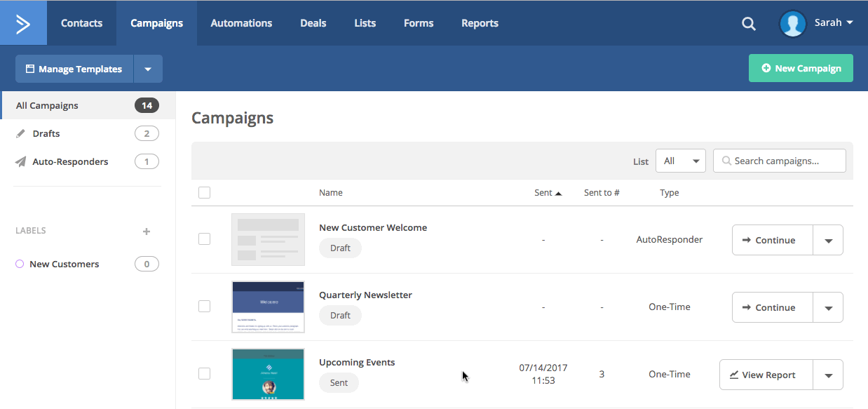Click the ActiveCampaign logo icon
This screenshot has height=409, width=868.
click(x=23, y=23)
